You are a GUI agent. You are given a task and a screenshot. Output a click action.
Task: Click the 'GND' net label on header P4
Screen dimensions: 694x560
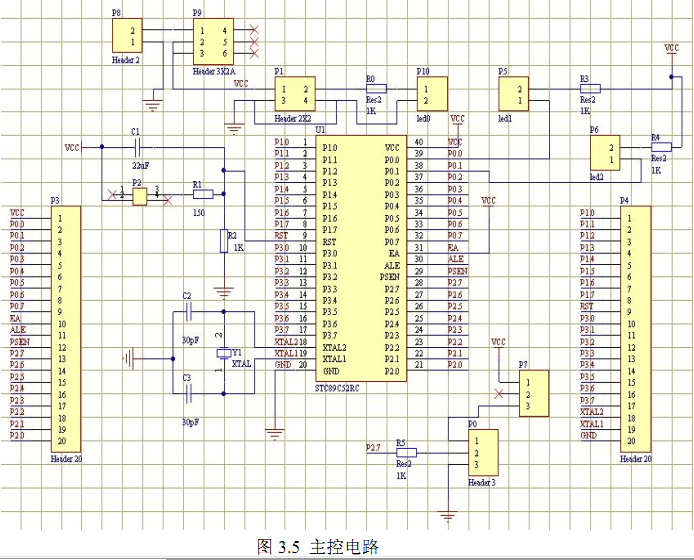pyautogui.click(x=589, y=435)
